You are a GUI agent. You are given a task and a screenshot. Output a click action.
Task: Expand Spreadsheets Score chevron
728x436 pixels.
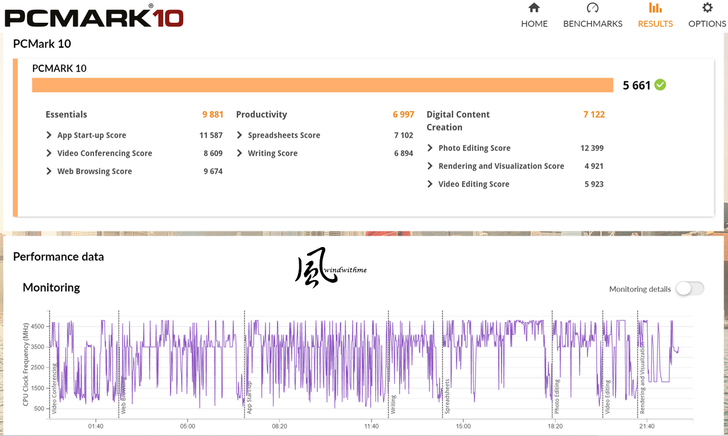click(240, 135)
